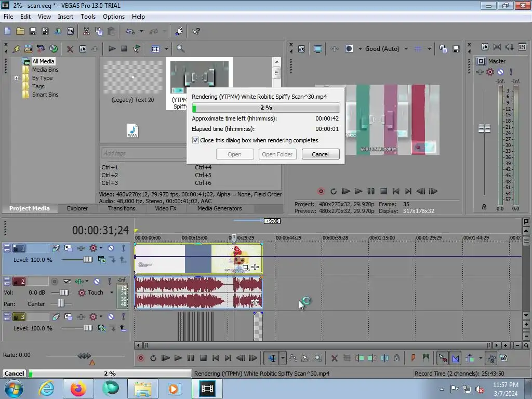Mute audio track 2
Image resolution: width=532 pixels, height=399 pixels.
(x=97, y=282)
